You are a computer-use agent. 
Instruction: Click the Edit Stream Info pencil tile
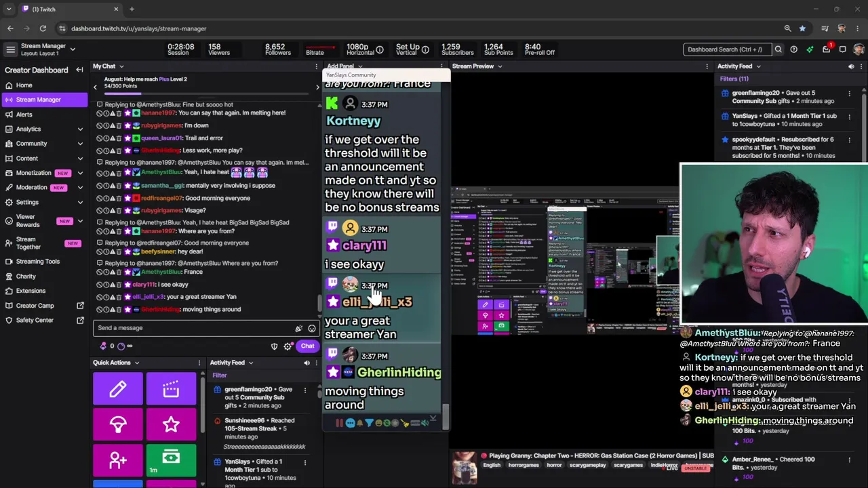click(x=118, y=388)
